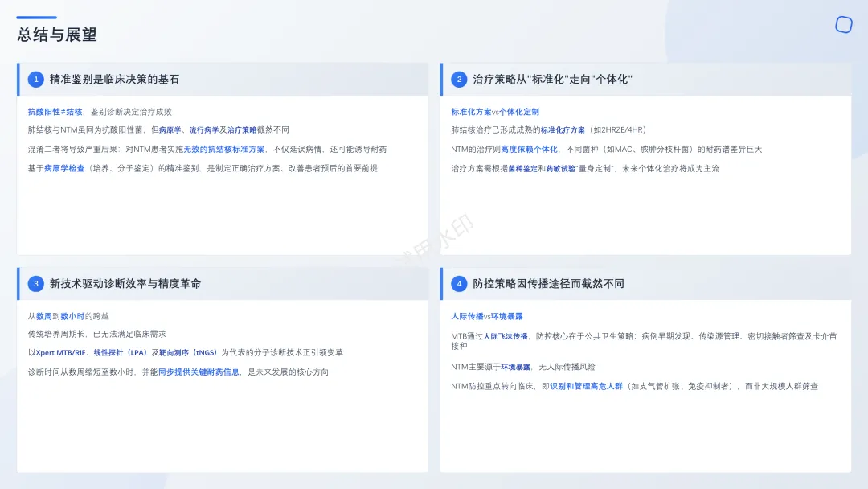Image resolution: width=868 pixels, height=489 pixels.
Task: Click the number 4 circle badge
Action: tap(459, 284)
